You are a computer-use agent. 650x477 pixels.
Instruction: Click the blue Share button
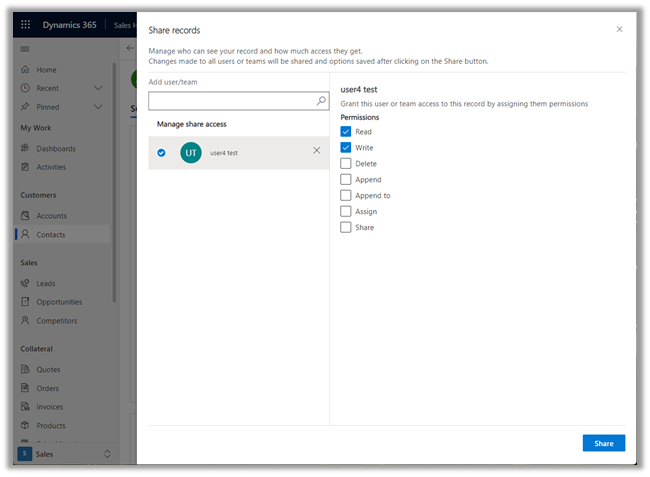point(603,443)
